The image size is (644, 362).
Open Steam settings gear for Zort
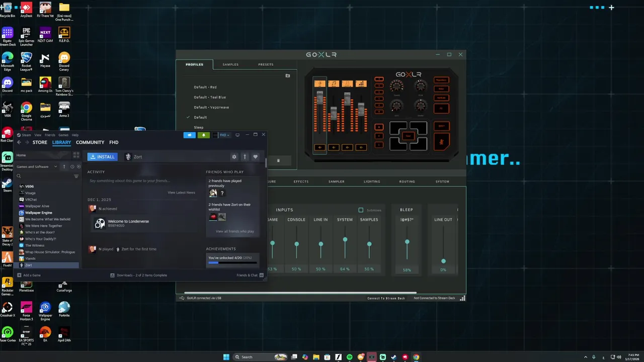pos(234,157)
